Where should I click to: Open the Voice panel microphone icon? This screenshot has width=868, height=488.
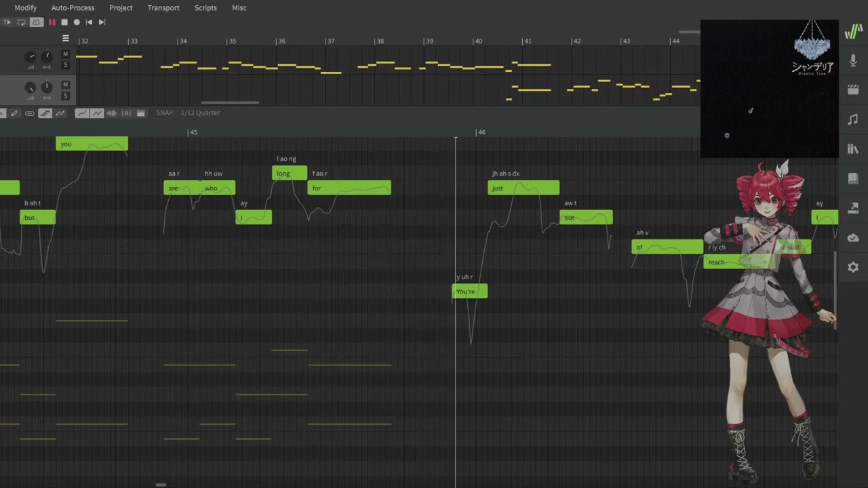(x=853, y=61)
